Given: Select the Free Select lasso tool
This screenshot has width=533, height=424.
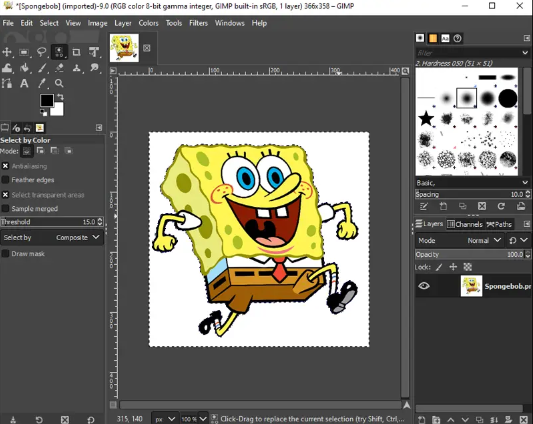Looking at the screenshot, I should coord(41,52).
